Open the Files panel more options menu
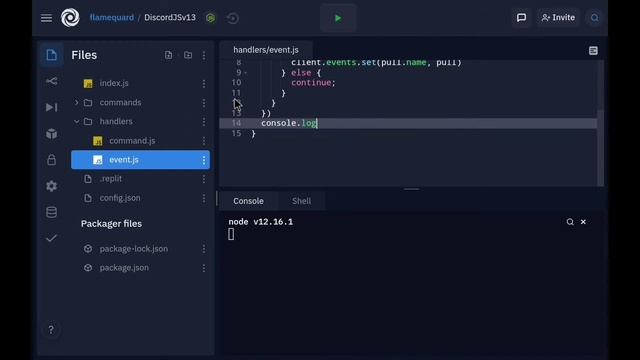The height and width of the screenshot is (360, 640). (x=204, y=55)
